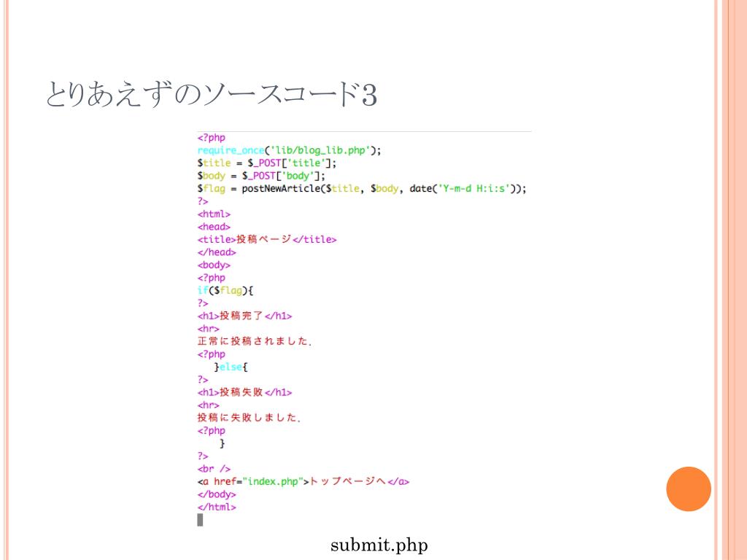This screenshot has width=747, height=560.
Task: Click the text cursor block below </html>
Action: 200,520
